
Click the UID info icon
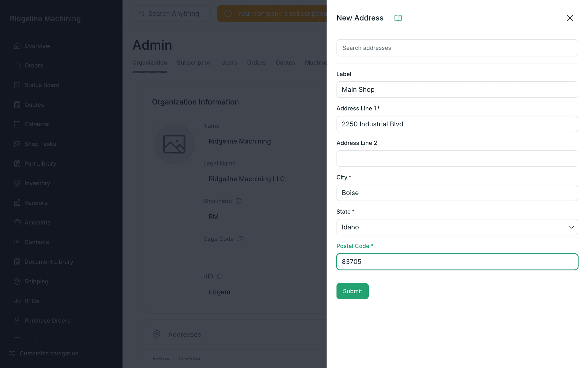click(x=220, y=277)
